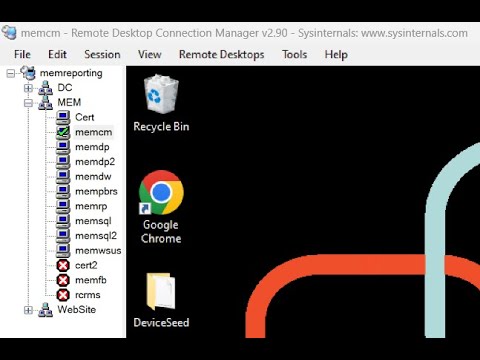Select the WebSite group label

pos(77,310)
